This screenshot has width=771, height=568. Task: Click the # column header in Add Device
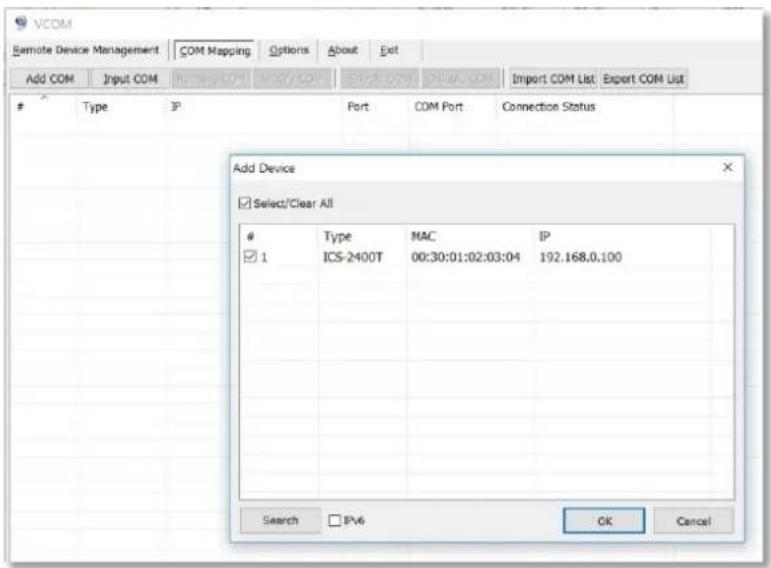point(250,237)
